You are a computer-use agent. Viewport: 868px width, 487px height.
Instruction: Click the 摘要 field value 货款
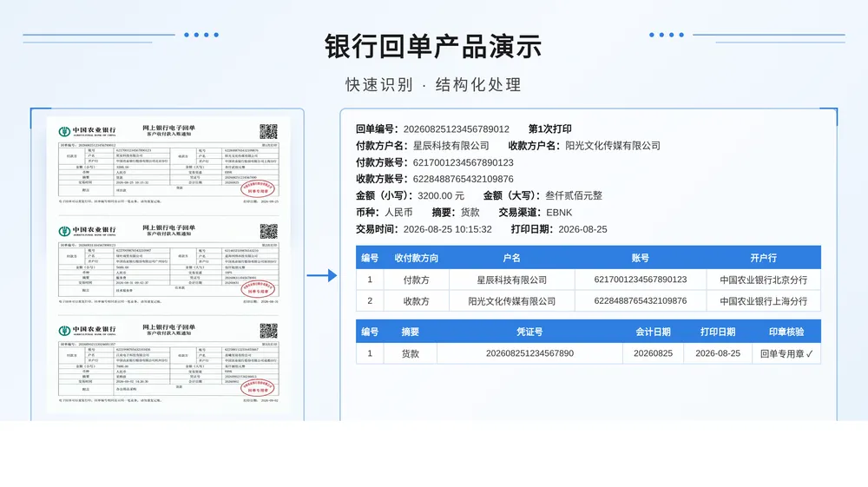470,213
